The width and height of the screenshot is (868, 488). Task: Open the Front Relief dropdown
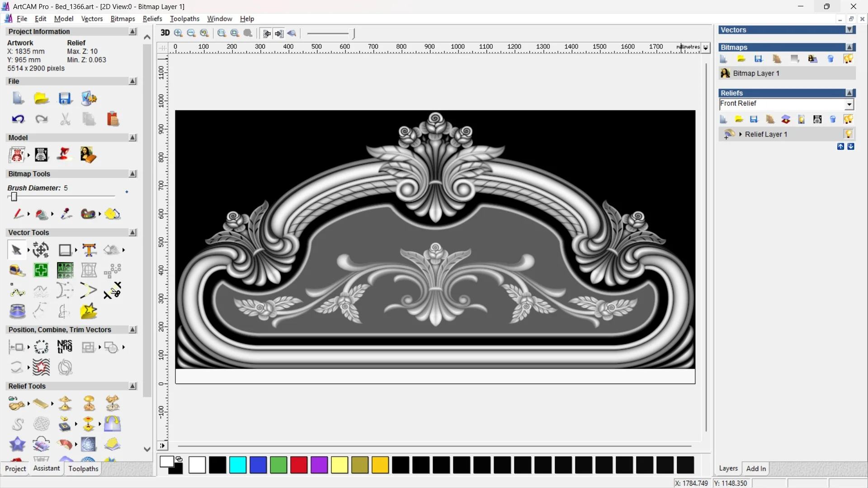849,104
